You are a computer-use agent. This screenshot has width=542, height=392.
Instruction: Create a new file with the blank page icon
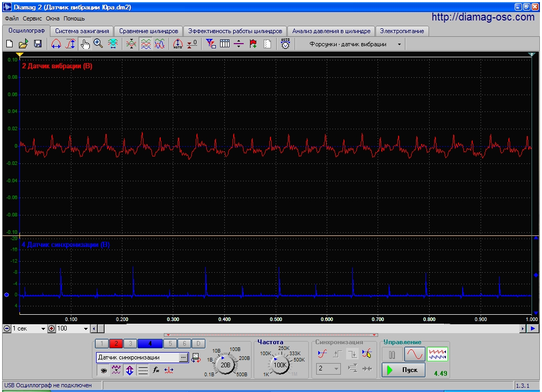(x=9, y=44)
